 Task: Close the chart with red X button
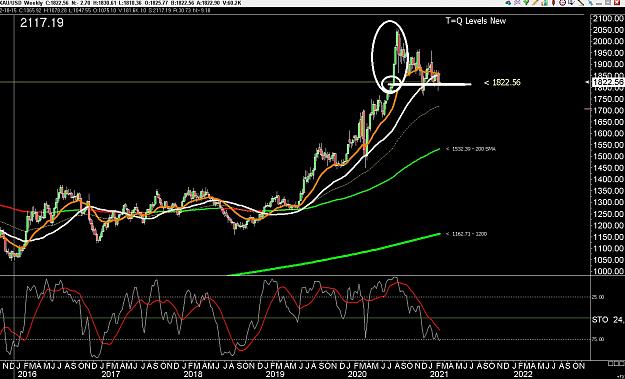[617, 2]
